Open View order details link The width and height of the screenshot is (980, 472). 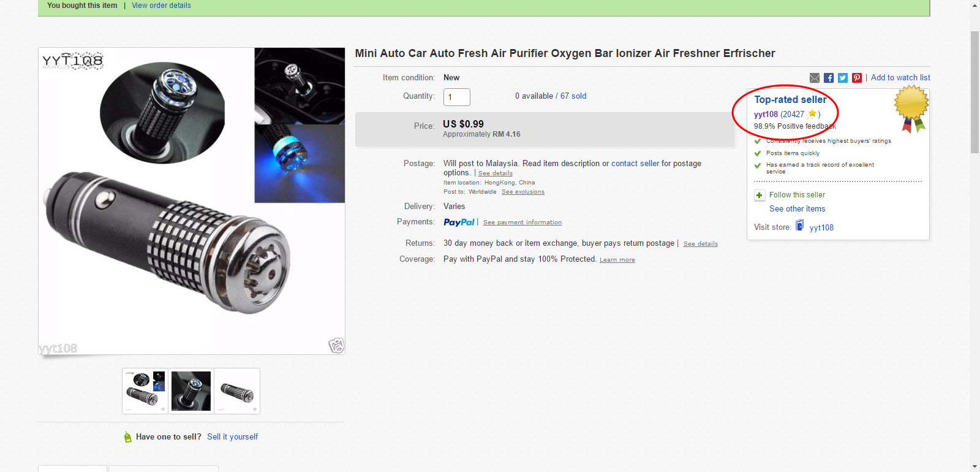click(x=161, y=6)
